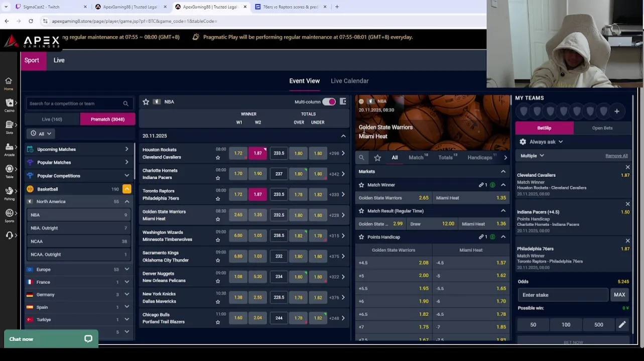Click the MAX stake button
The width and height of the screenshot is (644, 361).
[x=619, y=295]
